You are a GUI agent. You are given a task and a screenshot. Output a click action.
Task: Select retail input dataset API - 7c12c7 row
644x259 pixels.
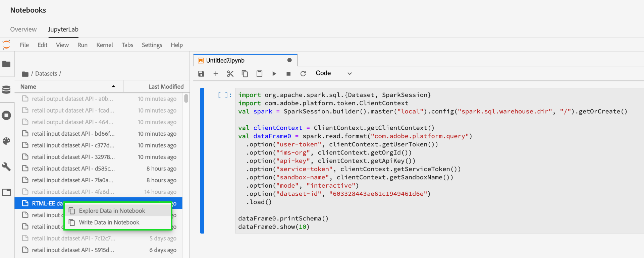[x=99, y=238]
